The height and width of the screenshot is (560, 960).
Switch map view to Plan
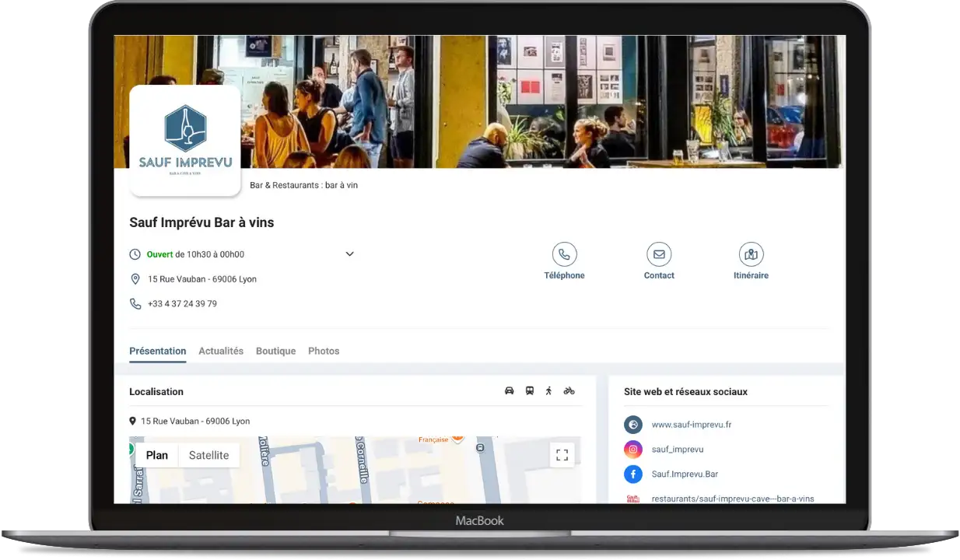click(x=157, y=454)
